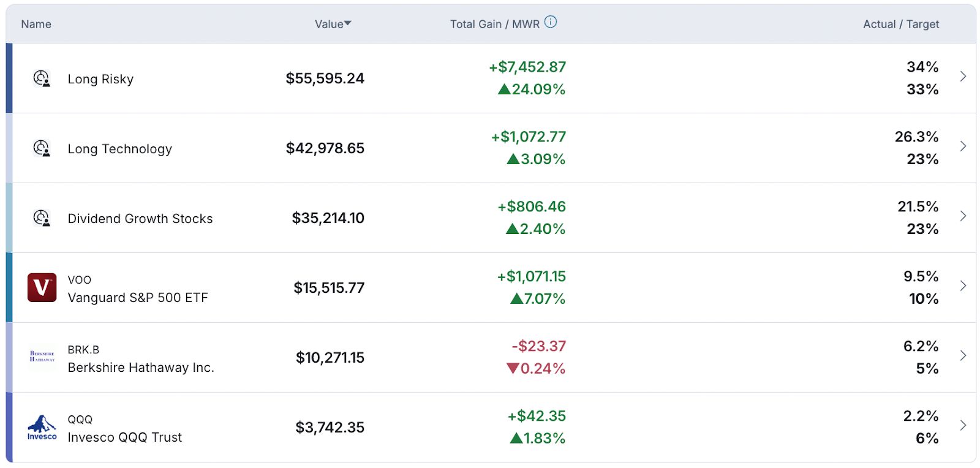This screenshot has width=980, height=468.
Task: Click the 3.09% return figure
Action: pyautogui.click(x=536, y=159)
